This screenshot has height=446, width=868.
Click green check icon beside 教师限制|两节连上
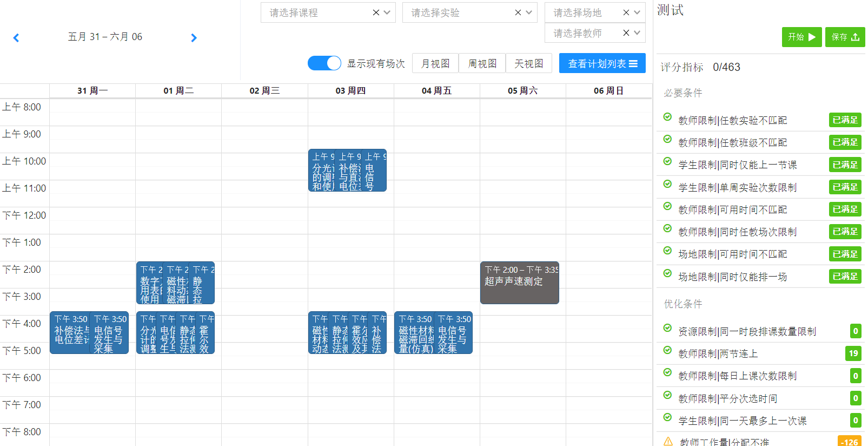(x=667, y=350)
